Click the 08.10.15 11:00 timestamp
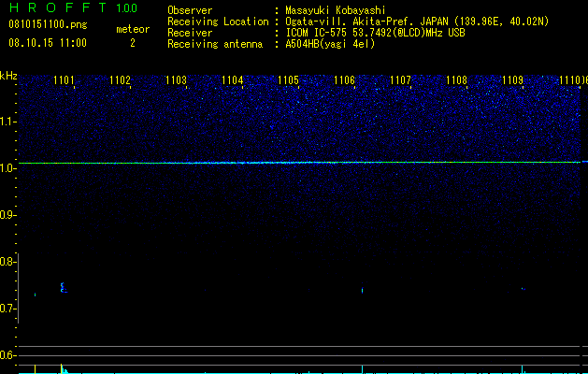This screenshot has width=588, height=374. pos(48,43)
